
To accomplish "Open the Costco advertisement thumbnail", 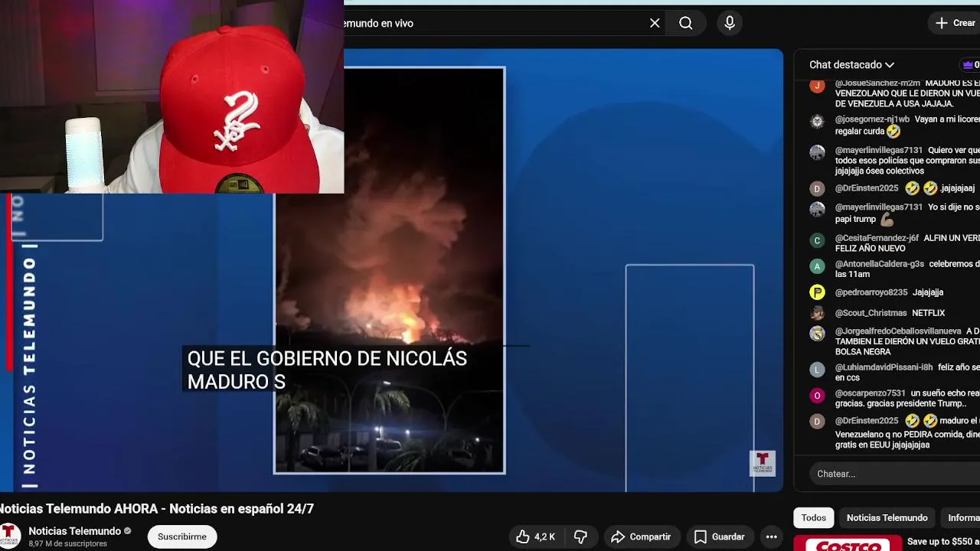I will coord(848,543).
